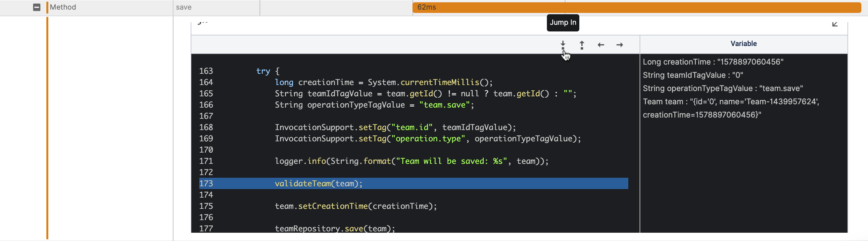Click line 164 creationTime assignment

pyautogui.click(x=383, y=82)
